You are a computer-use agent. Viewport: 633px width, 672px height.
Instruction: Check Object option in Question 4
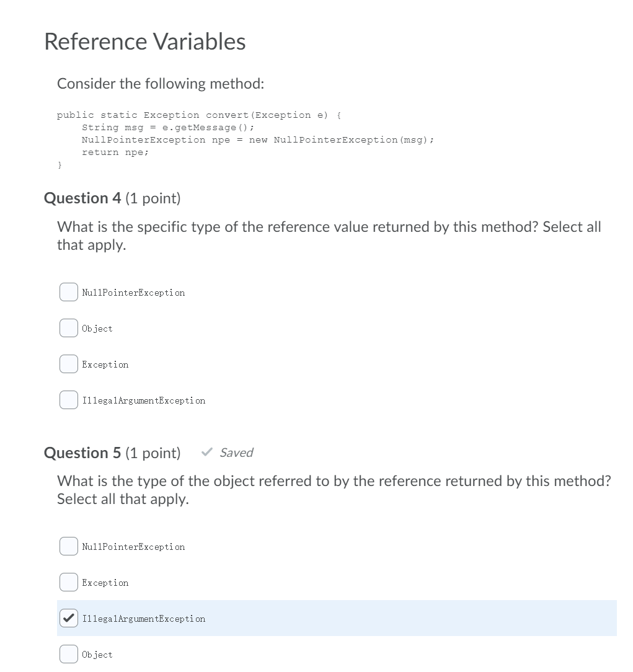point(68,327)
